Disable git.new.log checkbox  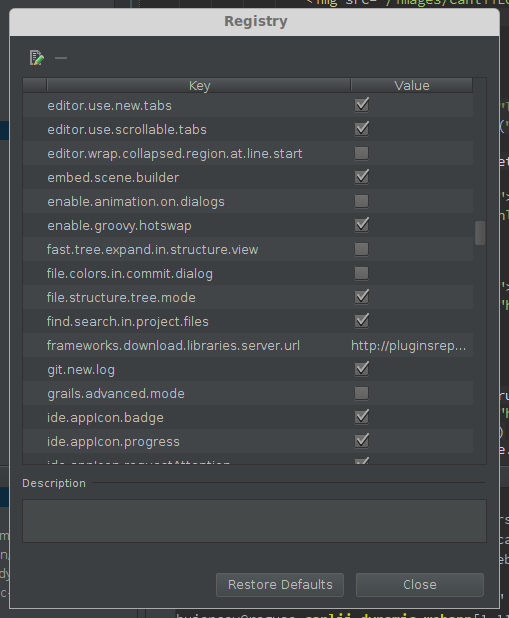click(362, 369)
